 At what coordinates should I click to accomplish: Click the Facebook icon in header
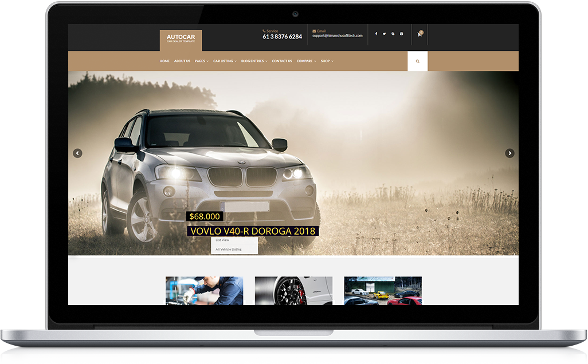[x=376, y=34]
